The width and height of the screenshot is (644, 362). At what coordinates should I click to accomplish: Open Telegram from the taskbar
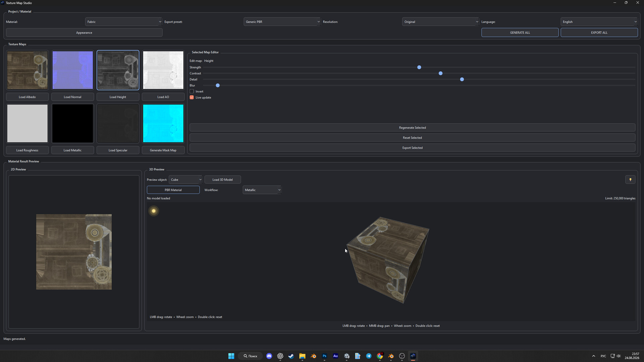tap(369, 356)
